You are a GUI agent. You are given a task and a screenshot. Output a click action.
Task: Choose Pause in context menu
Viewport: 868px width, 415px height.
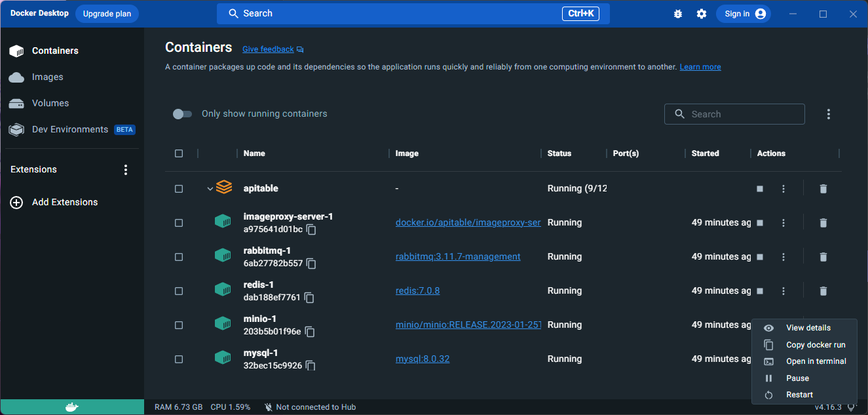point(804,378)
